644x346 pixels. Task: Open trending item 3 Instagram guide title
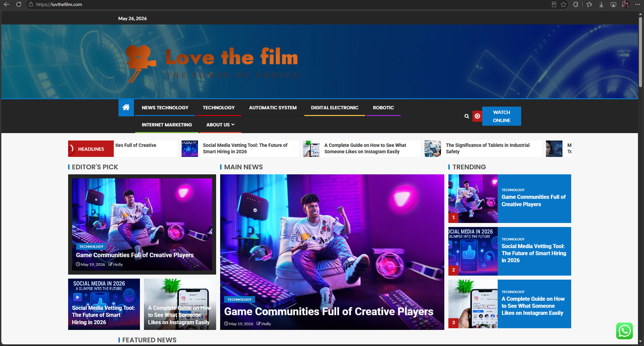[x=533, y=306]
